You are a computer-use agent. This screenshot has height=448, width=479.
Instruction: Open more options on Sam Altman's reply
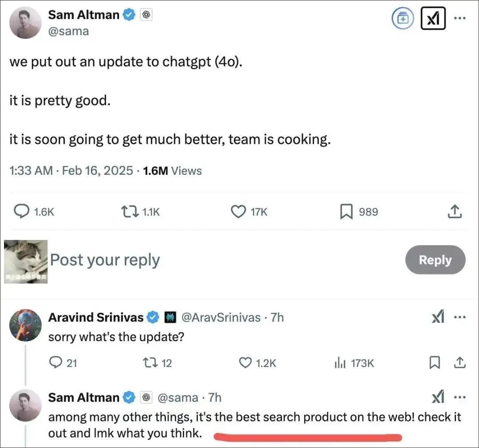(460, 397)
